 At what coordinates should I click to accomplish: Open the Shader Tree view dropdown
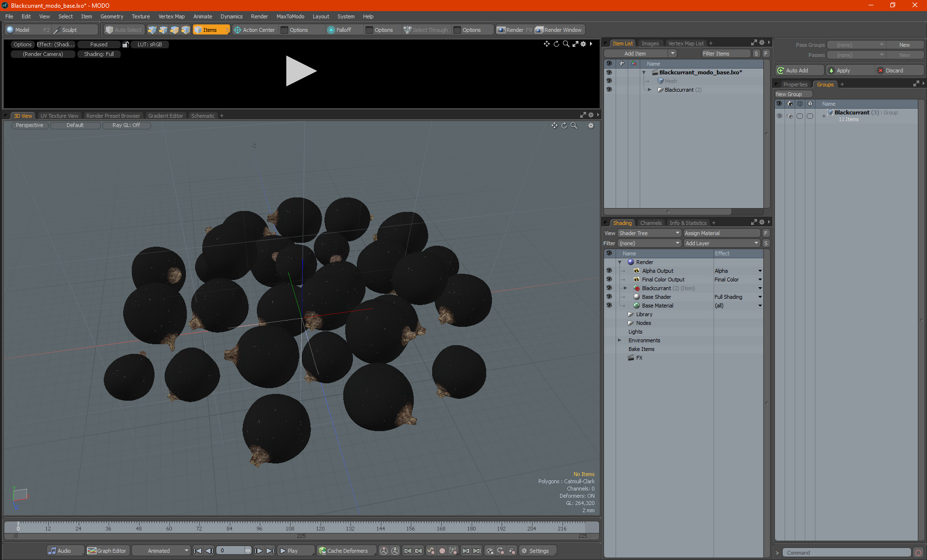tap(649, 233)
